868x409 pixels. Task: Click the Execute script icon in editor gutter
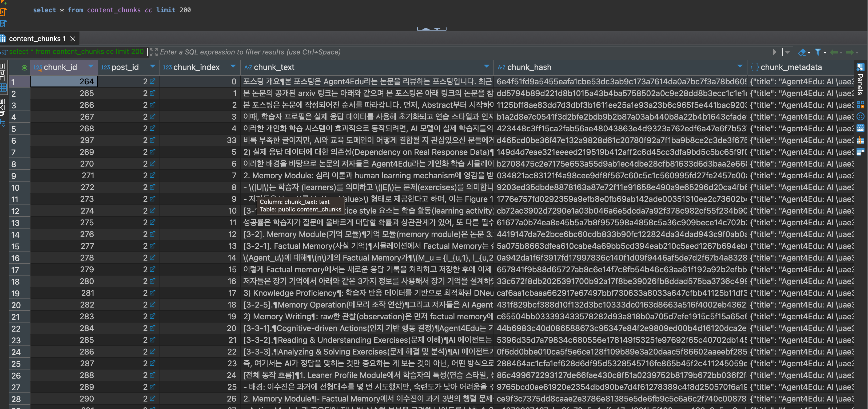(3, 12)
